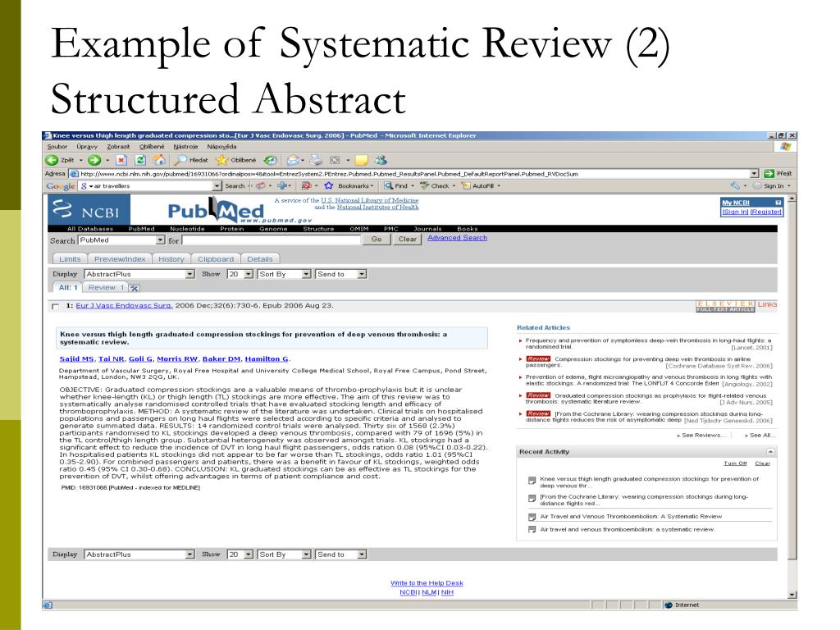Refresh the page with the refresh icon
Screen dimensions: 840x630
(x=140, y=160)
